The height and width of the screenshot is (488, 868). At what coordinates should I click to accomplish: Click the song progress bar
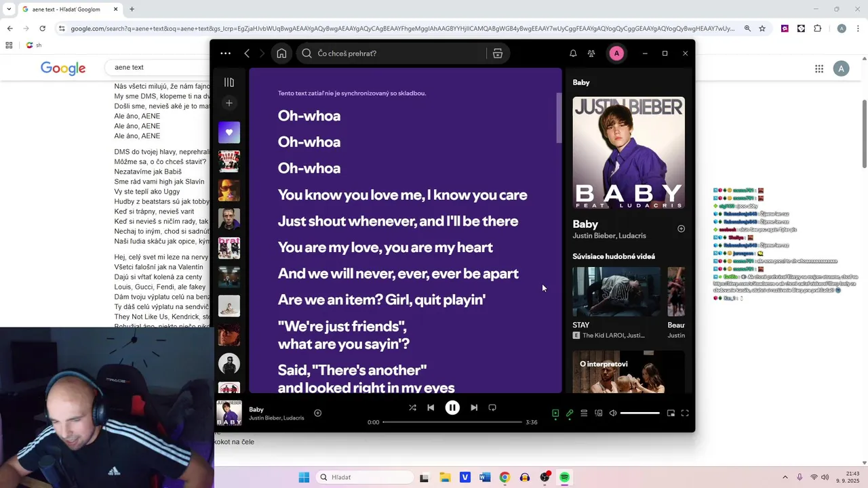(x=452, y=422)
